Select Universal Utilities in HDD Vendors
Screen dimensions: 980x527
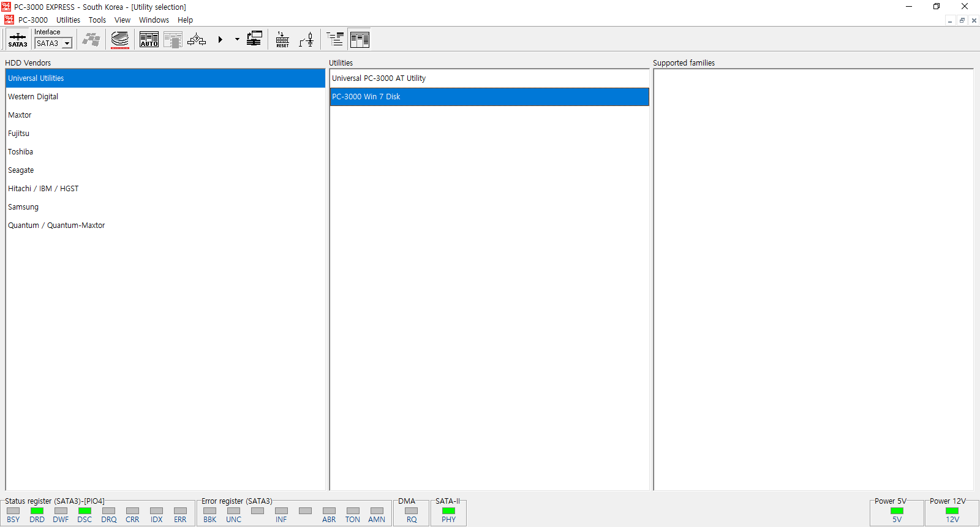point(165,78)
